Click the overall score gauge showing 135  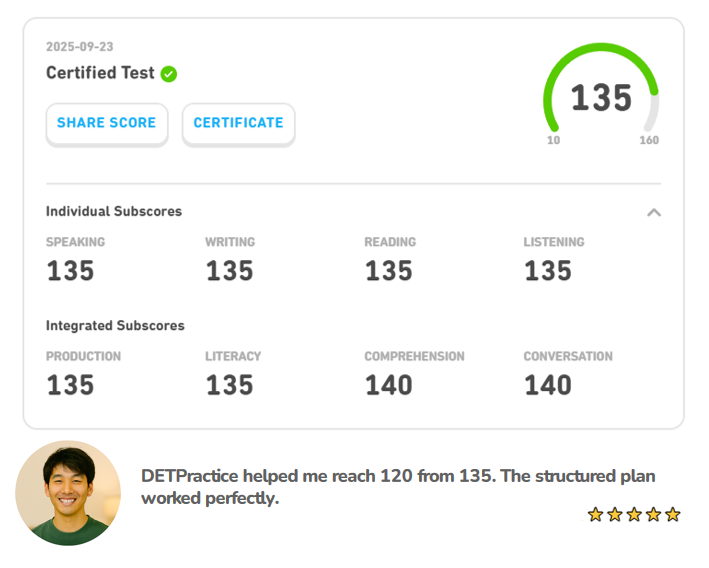(601, 98)
